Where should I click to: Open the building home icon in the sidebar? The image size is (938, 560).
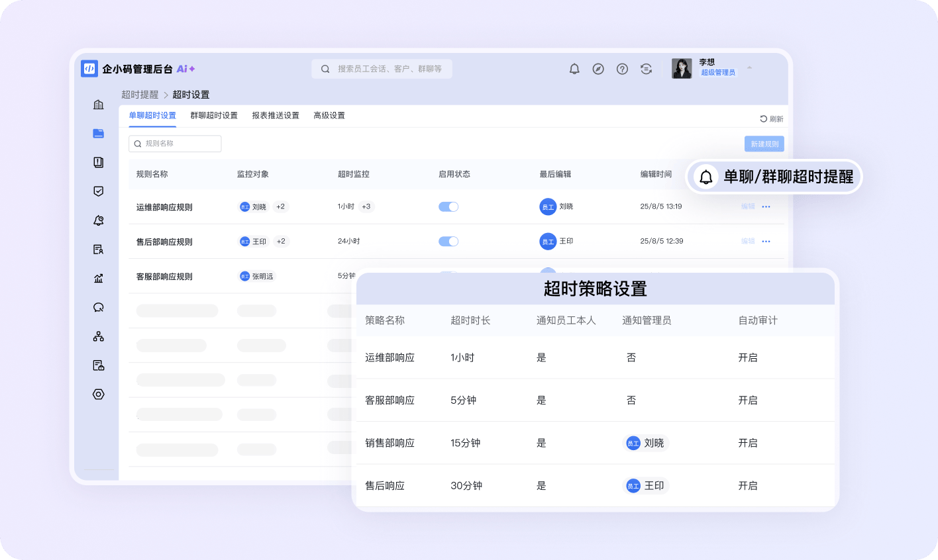99,105
